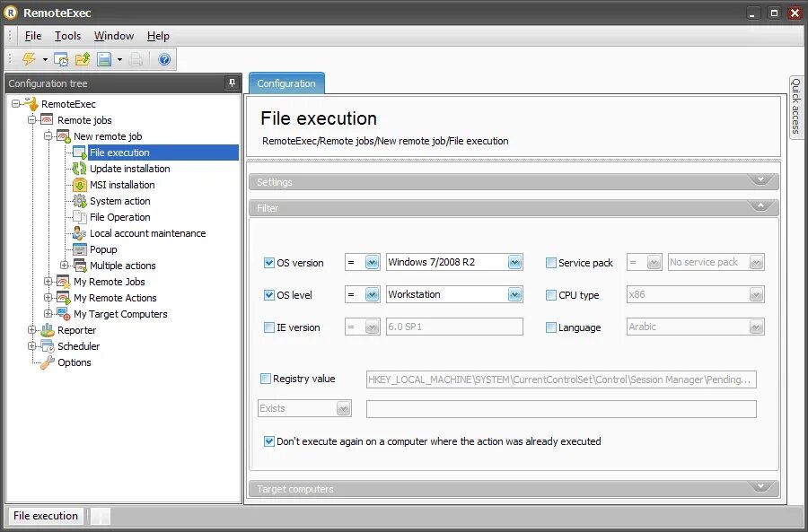The width and height of the screenshot is (808, 532).
Task: Click the RemoteExec root node icon
Action: 31,103
